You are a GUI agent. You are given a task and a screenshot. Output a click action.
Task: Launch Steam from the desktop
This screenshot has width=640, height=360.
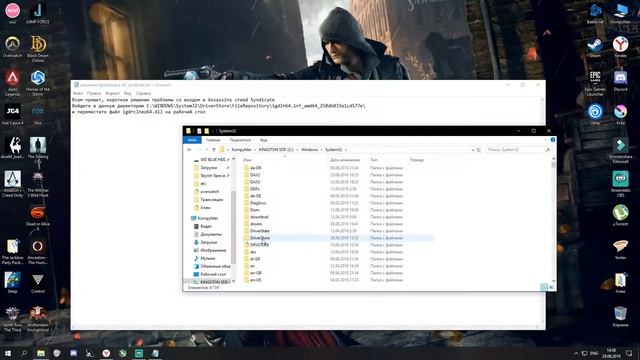pyautogui.click(x=595, y=47)
